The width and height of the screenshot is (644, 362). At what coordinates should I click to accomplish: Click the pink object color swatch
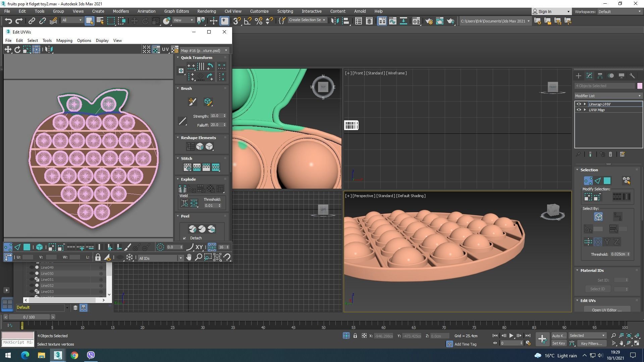pyautogui.click(x=640, y=86)
